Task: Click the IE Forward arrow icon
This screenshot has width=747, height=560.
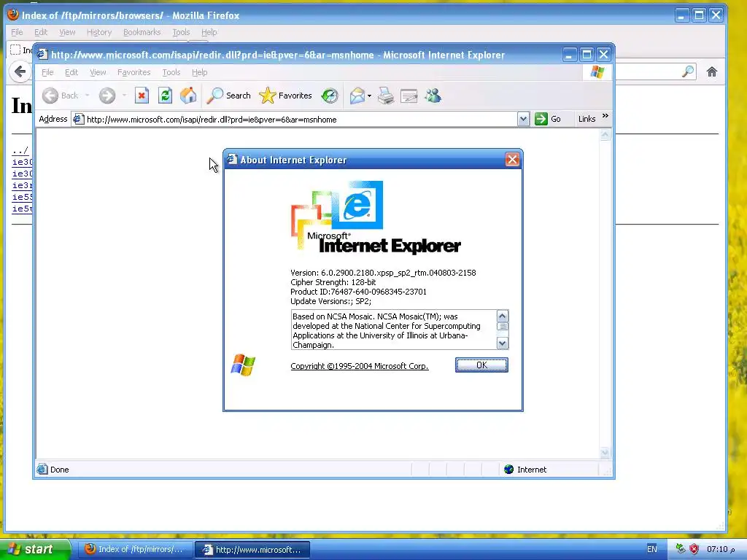Action: tap(107, 96)
